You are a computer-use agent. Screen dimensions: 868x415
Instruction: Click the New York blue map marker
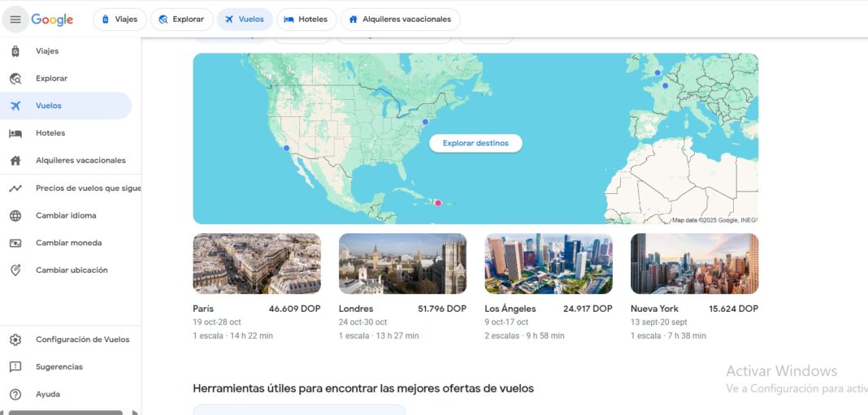click(x=425, y=122)
